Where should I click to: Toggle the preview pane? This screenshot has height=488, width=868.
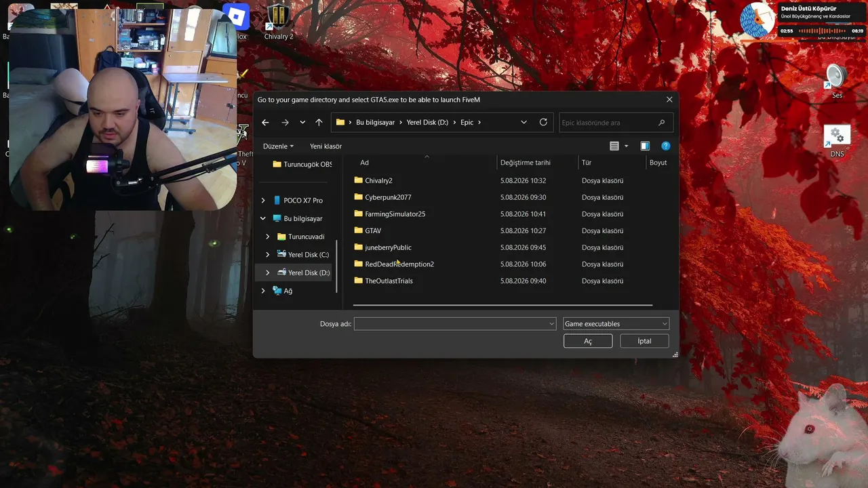pyautogui.click(x=645, y=146)
